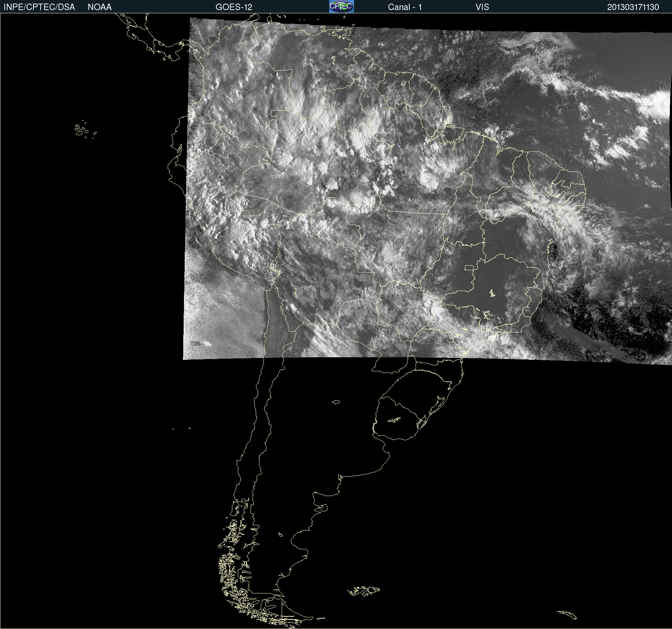672x629 pixels.
Task: Click the VIS channel label
Action: coord(482,7)
